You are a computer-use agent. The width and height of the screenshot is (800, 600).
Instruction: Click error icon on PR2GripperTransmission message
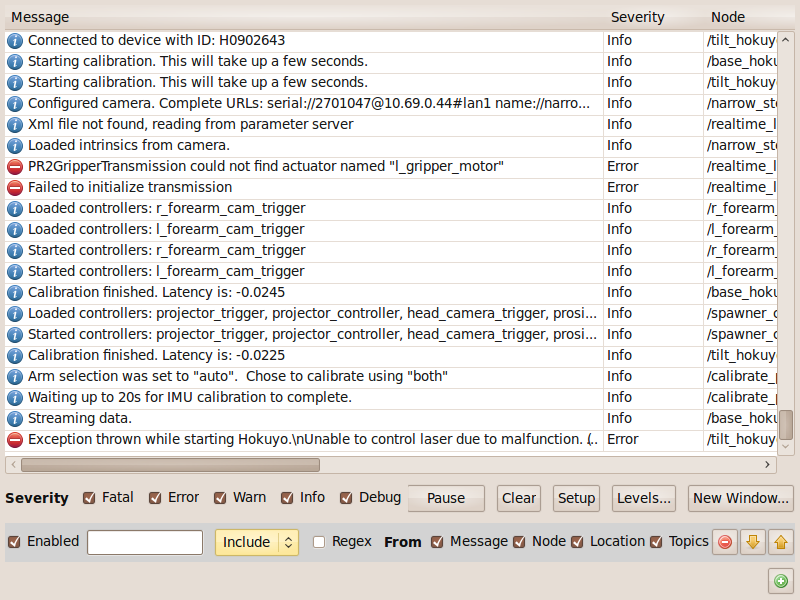click(x=15, y=167)
